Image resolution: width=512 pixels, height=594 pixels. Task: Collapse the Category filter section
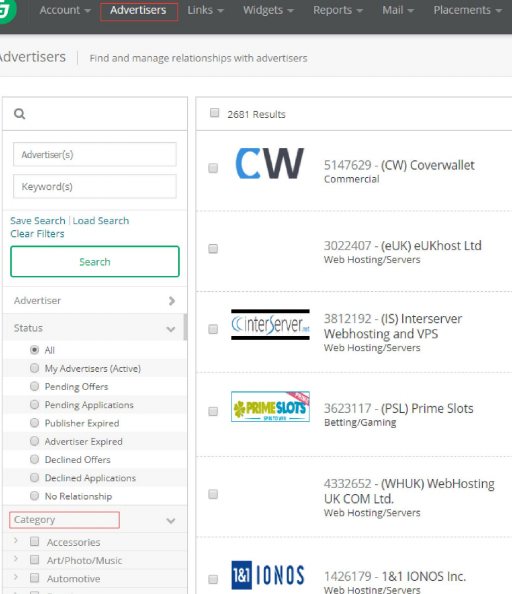point(94,520)
